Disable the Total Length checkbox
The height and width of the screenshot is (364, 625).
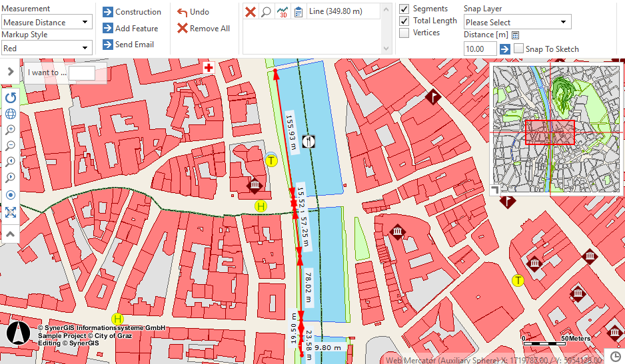pyautogui.click(x=404, y=21)
